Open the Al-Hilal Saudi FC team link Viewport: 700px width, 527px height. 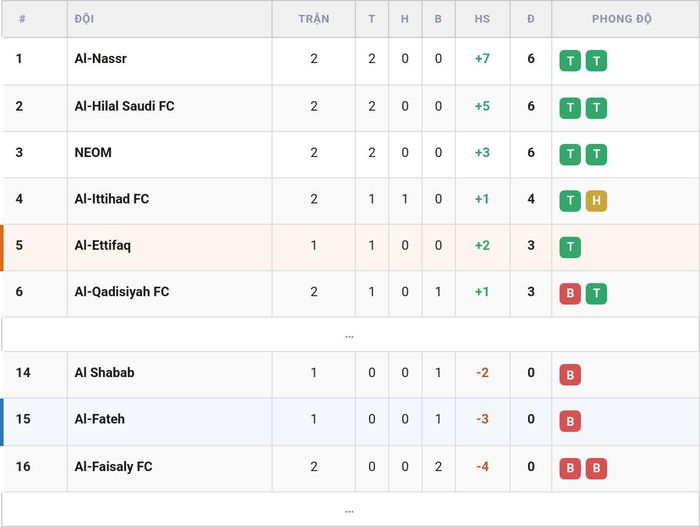click(x=125, y=106)
